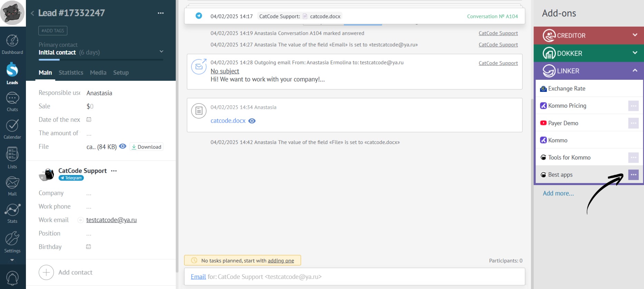Expand the CREDITOR add-on section
Screen dimensions: 644x289
click(635, 35)
